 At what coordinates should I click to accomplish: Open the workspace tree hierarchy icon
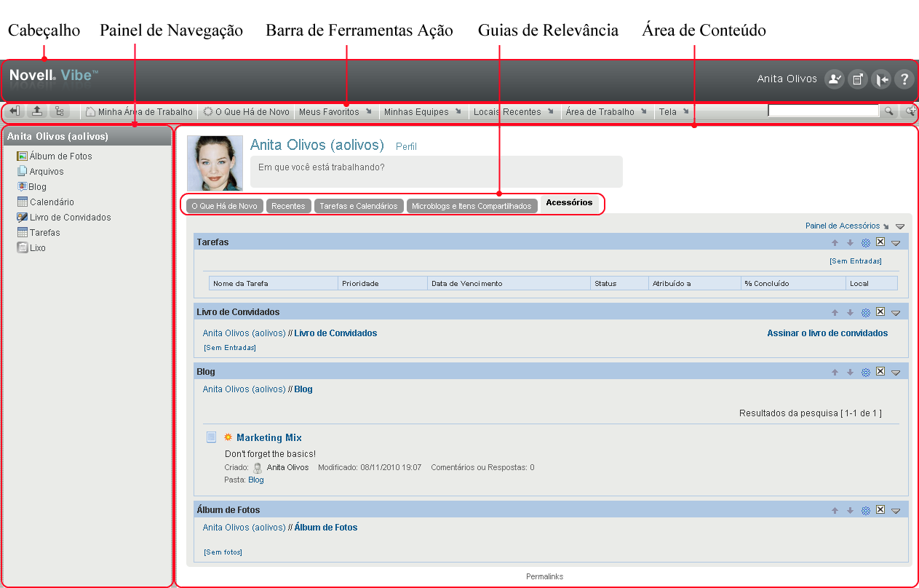[60, 111]
